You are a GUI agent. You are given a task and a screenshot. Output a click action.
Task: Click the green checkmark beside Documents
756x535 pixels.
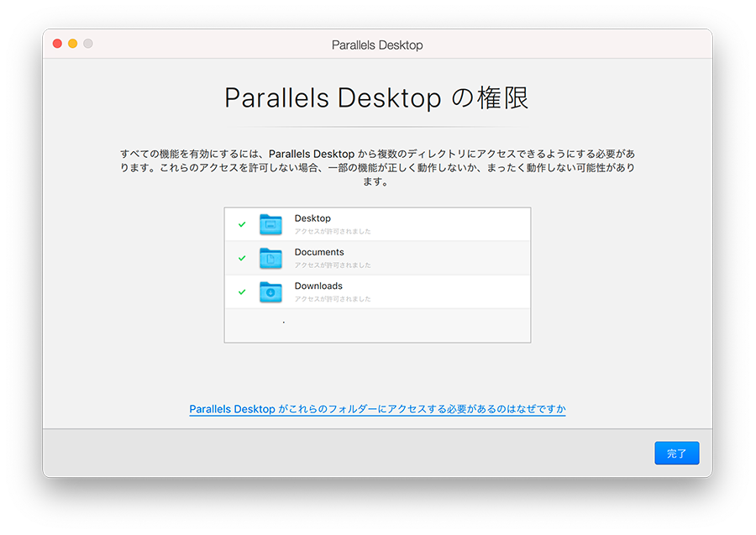click(242, 258)
